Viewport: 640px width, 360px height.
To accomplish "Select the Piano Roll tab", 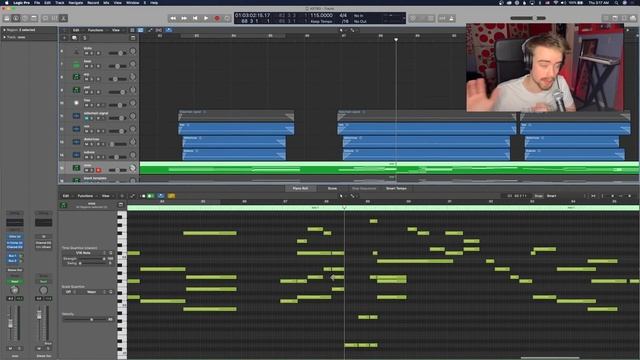I will coord(300,189).
